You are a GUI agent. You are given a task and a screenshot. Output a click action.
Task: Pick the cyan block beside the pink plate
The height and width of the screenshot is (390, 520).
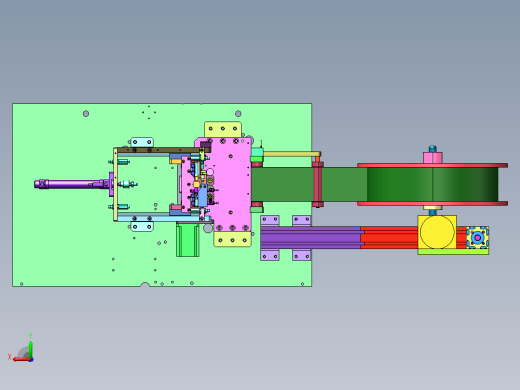257,153
